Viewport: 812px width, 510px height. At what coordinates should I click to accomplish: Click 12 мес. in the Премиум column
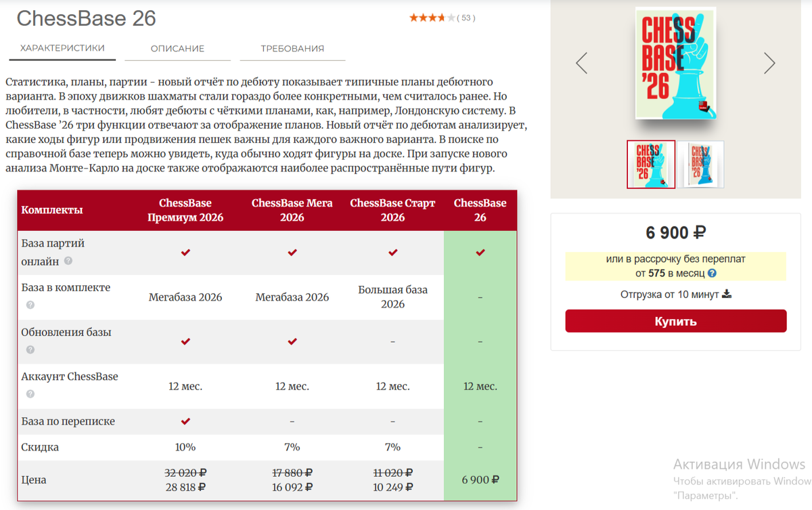coord(185,386)
